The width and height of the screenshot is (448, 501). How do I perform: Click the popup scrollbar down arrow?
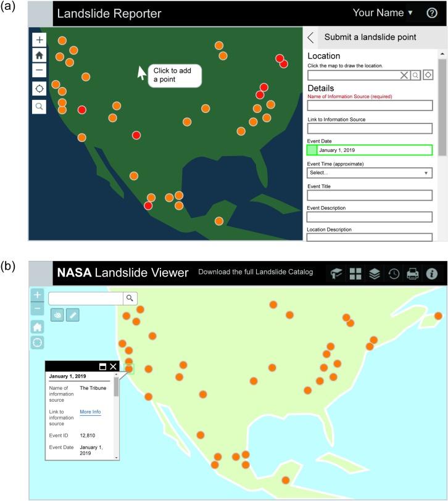pyautogui.click(x=116, y=458)
